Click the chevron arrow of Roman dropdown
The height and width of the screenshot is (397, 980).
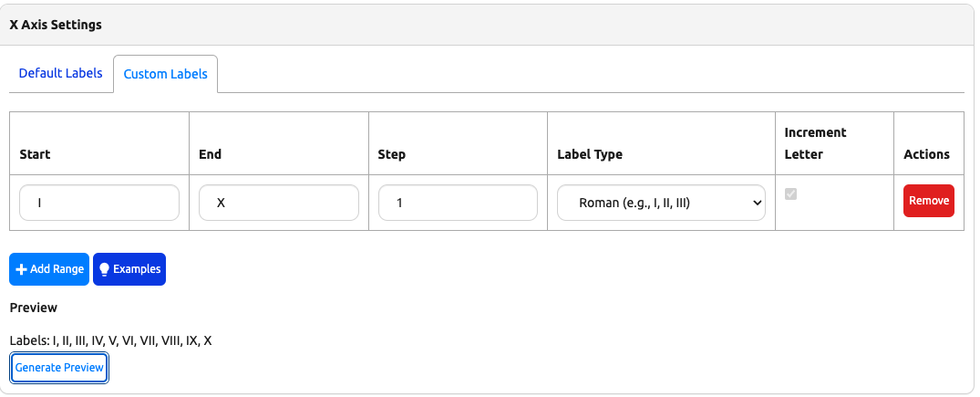click(756, 203)
